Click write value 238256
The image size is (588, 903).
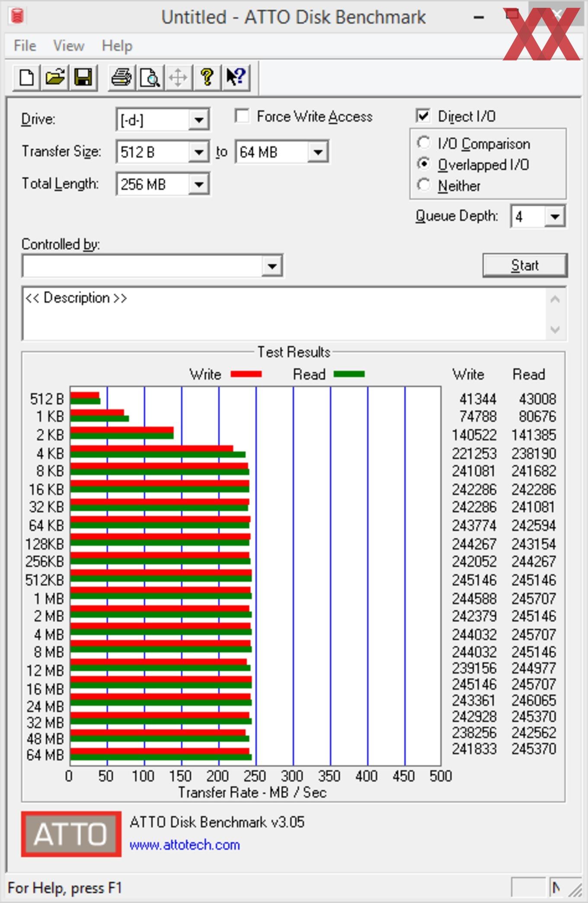(x=474, y=732)
